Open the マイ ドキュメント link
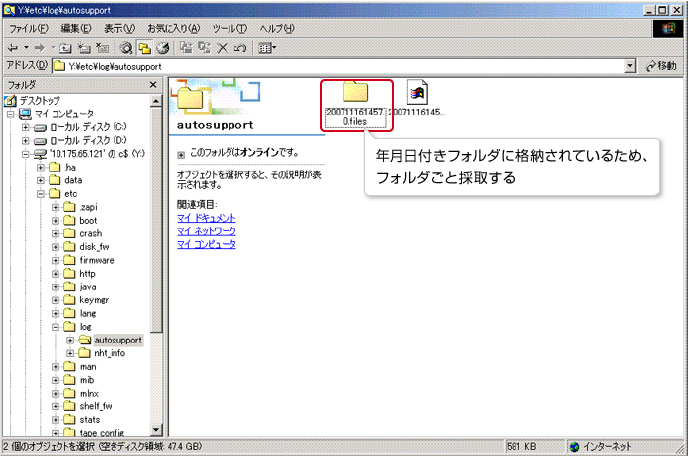 coord(206,218)
